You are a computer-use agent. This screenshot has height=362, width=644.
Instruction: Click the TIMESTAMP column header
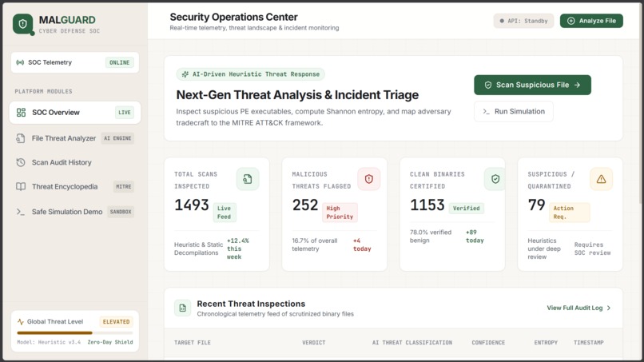click(x=589, y=342)
